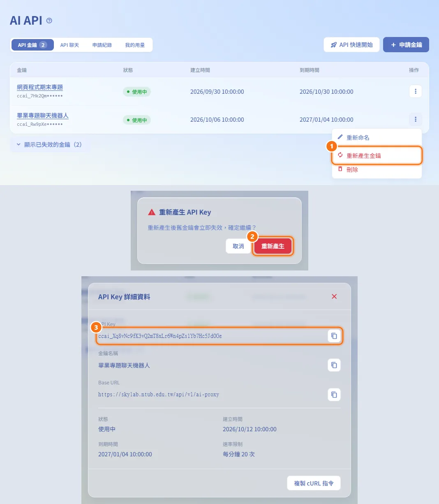
Task: Click the 複製 cURL 指令 button
Action: click(314, 483)
